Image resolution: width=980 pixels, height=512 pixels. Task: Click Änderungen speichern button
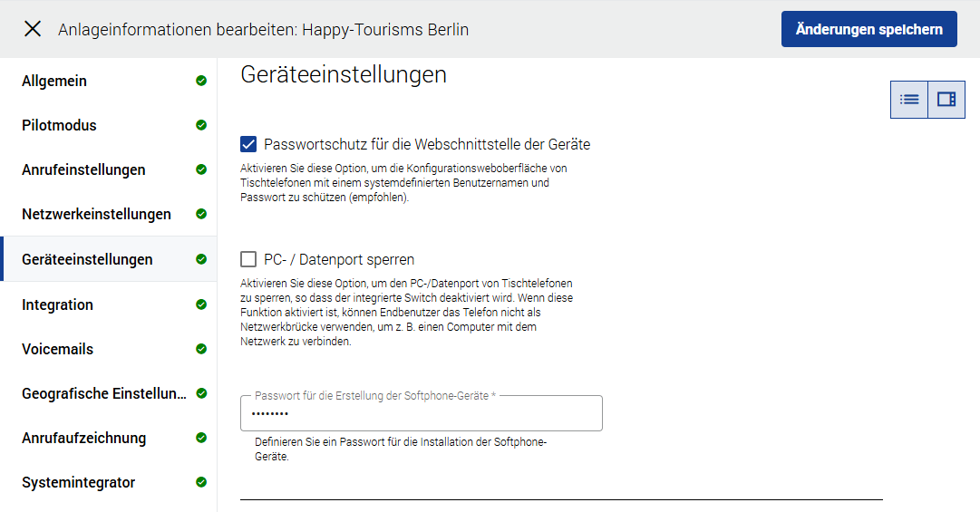click(868, 29)
